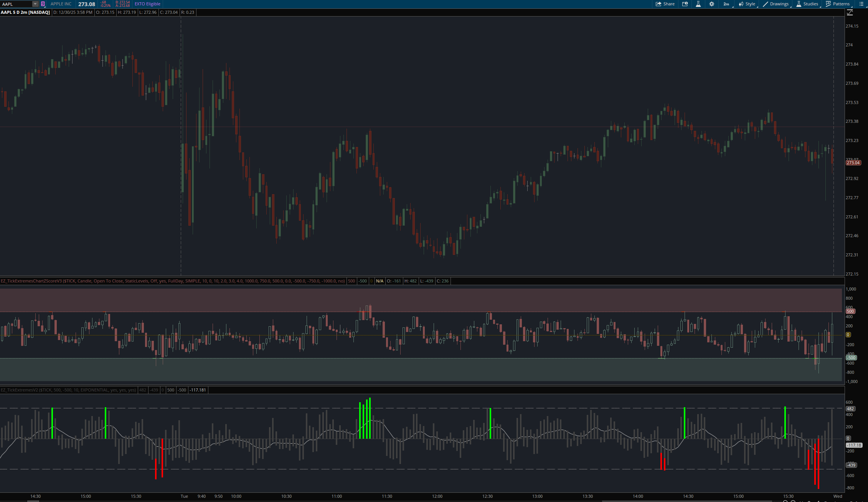The height and width of the screenshot is (502, 868).
Task: Open the 2m timeframe dropdown
Action: tap(726, 4)
